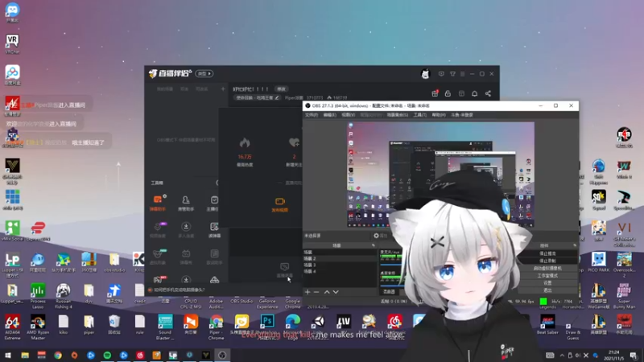The width and height of the screenshot is (644, 362).
Task: Open File Explorer from the taskbar
Action: (x=25, y=355)
